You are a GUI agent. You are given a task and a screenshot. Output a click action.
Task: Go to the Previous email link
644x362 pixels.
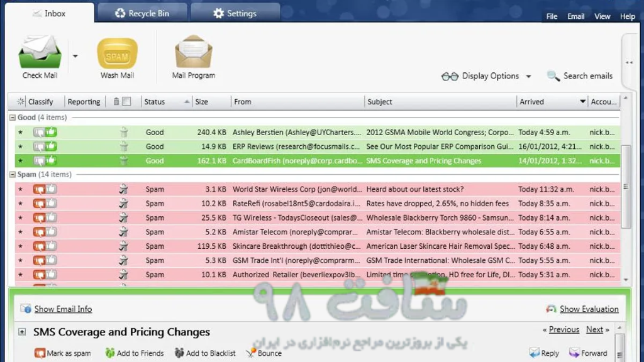click(x=564, y=329)
